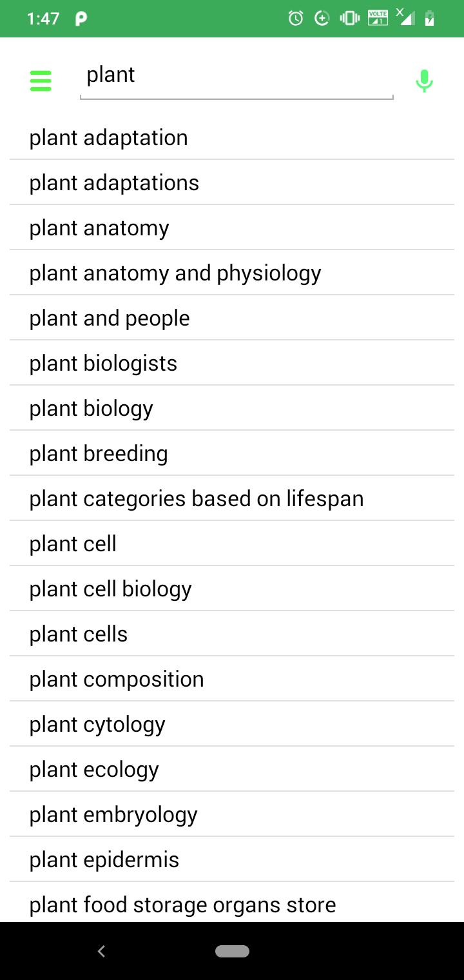Open the 'plant cell biology' suggestion

click(x=232, y=589)
